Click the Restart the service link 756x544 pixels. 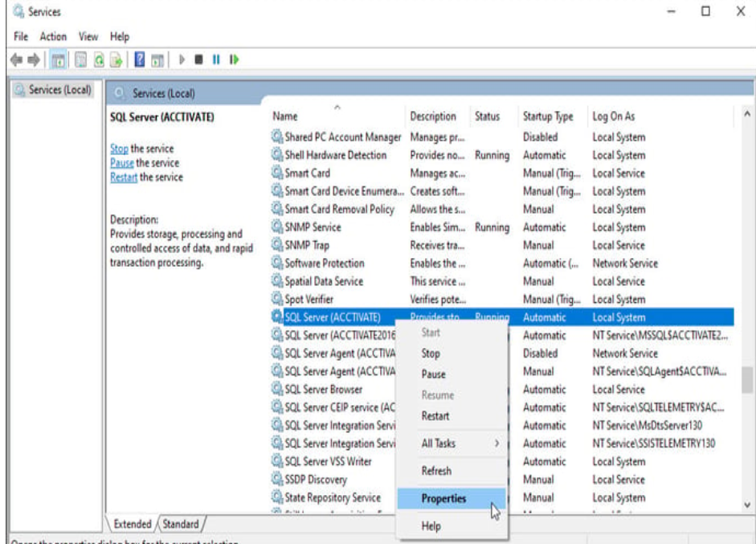coord(124,177)
